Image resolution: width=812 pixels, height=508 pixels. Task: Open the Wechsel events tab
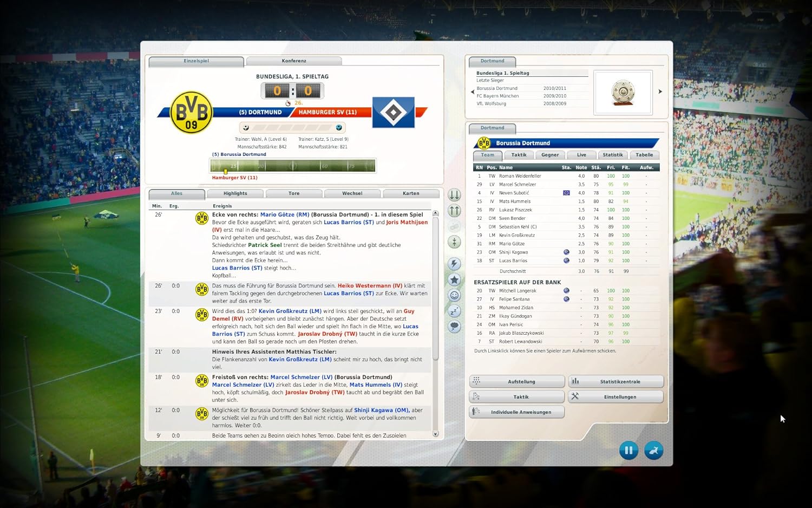352,193
